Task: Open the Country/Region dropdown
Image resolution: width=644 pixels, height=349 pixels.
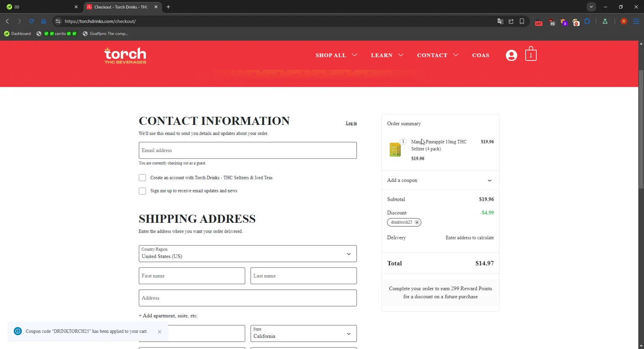Action: tap(248, 254)
